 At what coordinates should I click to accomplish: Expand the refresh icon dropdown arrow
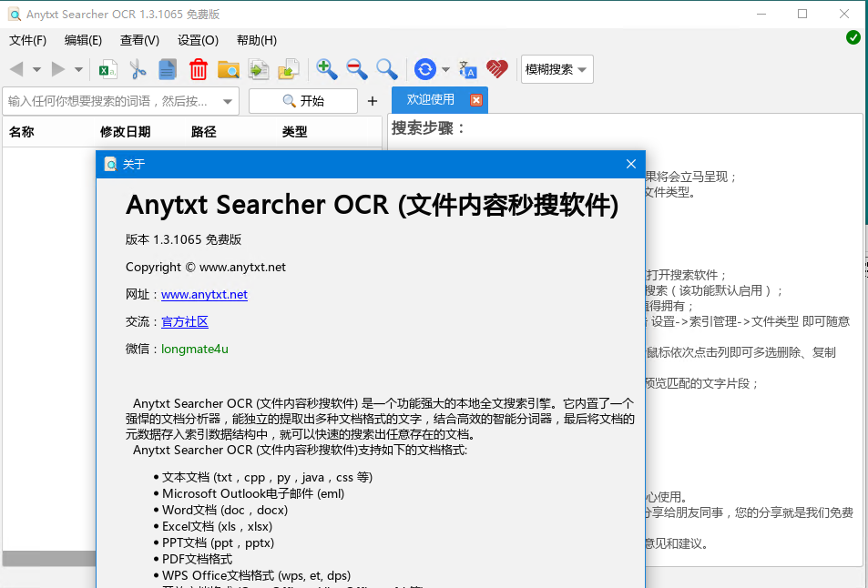[445, 70]
